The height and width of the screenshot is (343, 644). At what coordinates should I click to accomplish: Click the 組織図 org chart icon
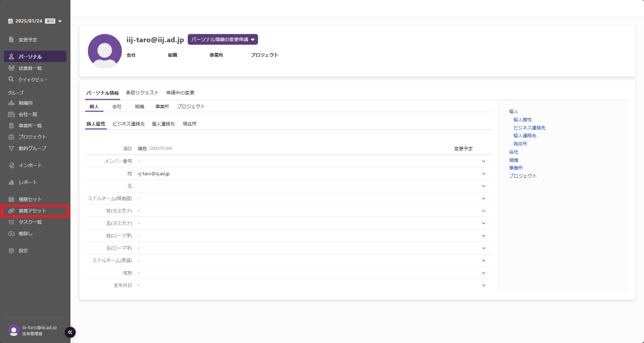coord(12,103)
